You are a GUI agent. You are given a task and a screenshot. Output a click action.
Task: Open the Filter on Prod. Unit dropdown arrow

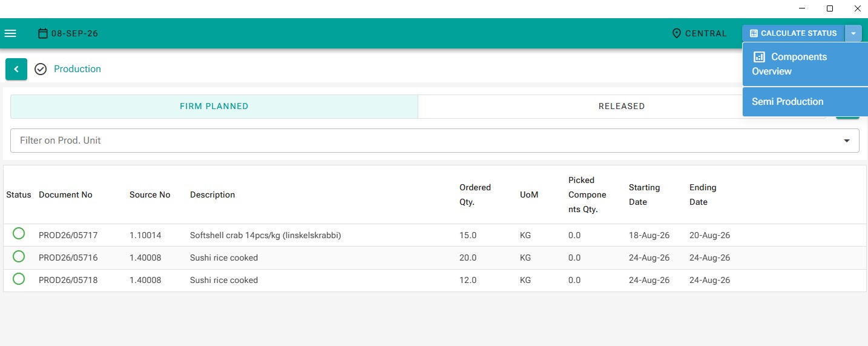tap(847, 141)
